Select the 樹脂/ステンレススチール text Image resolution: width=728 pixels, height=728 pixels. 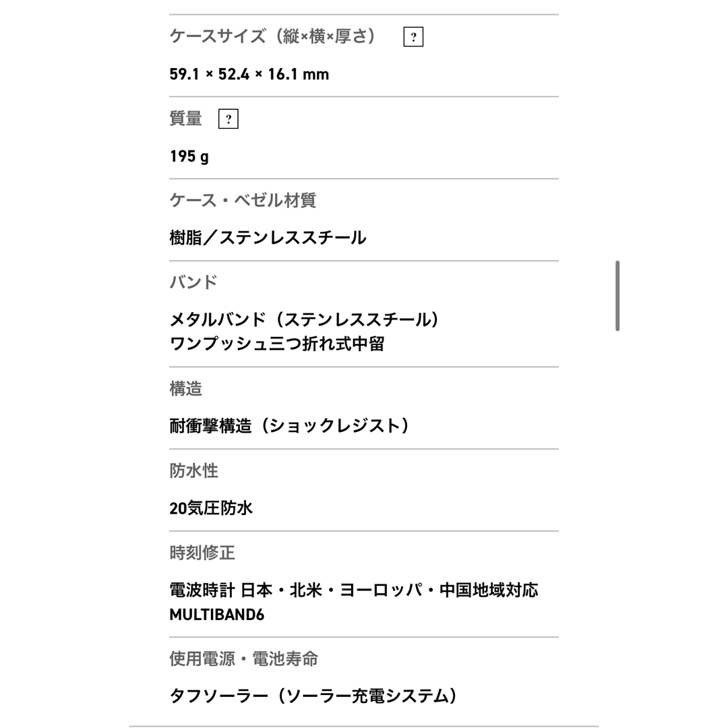pos(268,238)
